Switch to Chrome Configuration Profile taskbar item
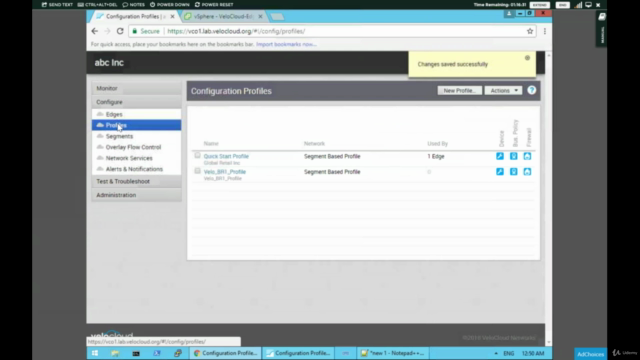Image resolution: width=640 pixels, height=360 pixels. point(225,353)
